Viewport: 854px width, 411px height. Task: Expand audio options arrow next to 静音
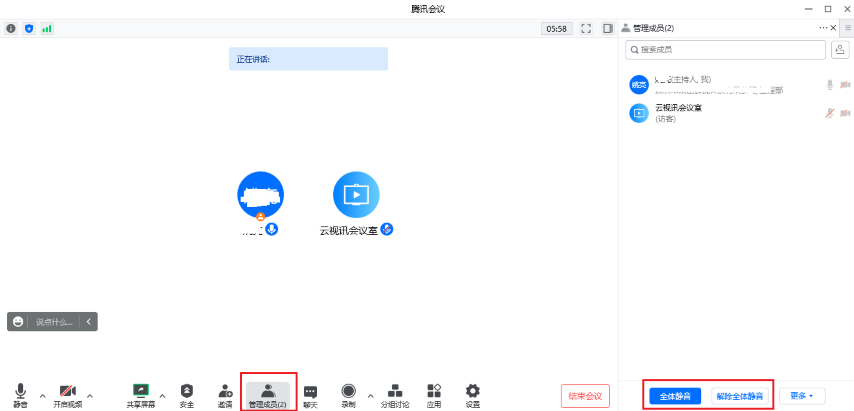click(x=42, y=395)
